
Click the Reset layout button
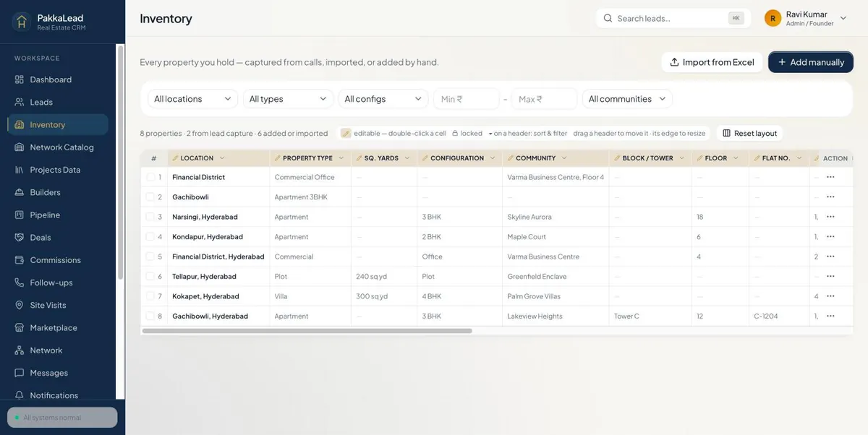[x=749, y=133]
